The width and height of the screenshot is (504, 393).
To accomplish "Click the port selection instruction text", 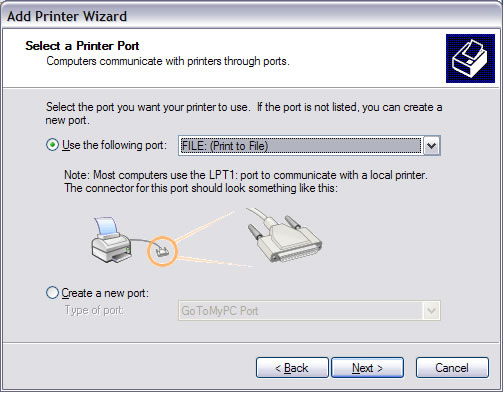I will pyautogui.click(x=244, y=113).
